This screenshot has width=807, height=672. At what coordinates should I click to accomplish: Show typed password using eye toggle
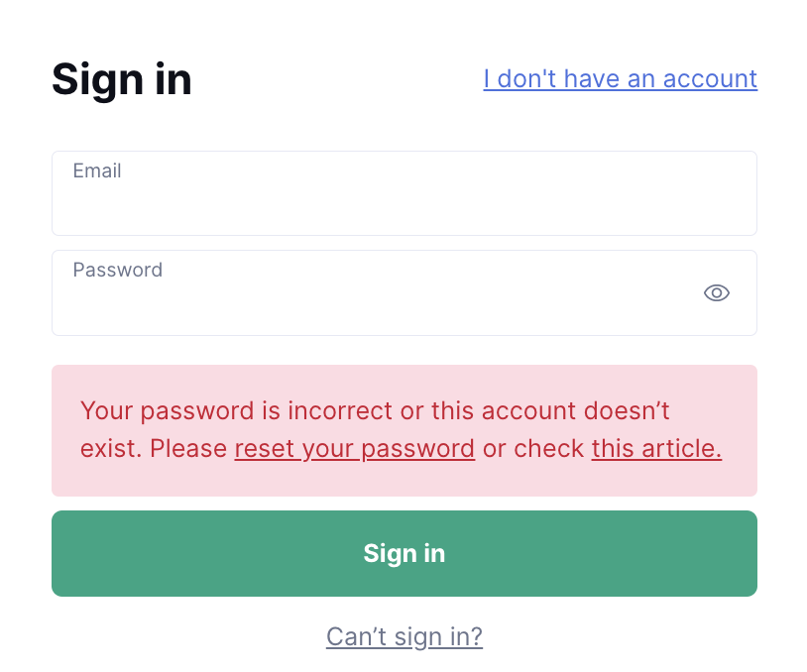tap(716, 292)
